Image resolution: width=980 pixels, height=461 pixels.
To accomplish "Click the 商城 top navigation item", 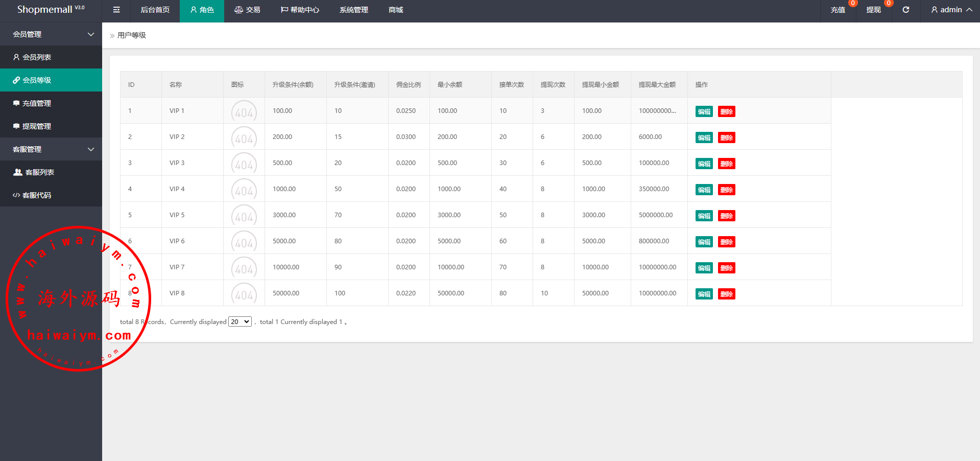I will [396, 10].
